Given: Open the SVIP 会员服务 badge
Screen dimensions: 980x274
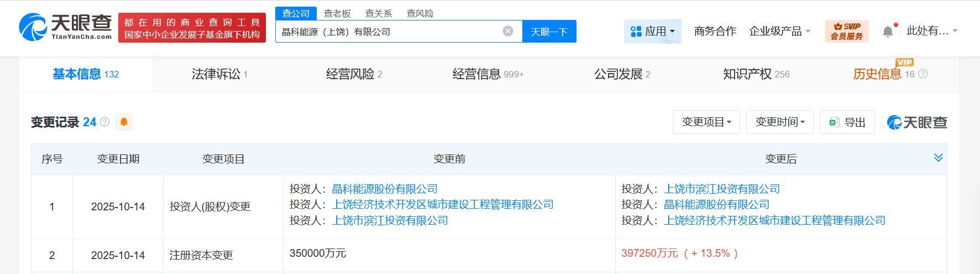Looking at the screenshot, I should pos(846,31).
